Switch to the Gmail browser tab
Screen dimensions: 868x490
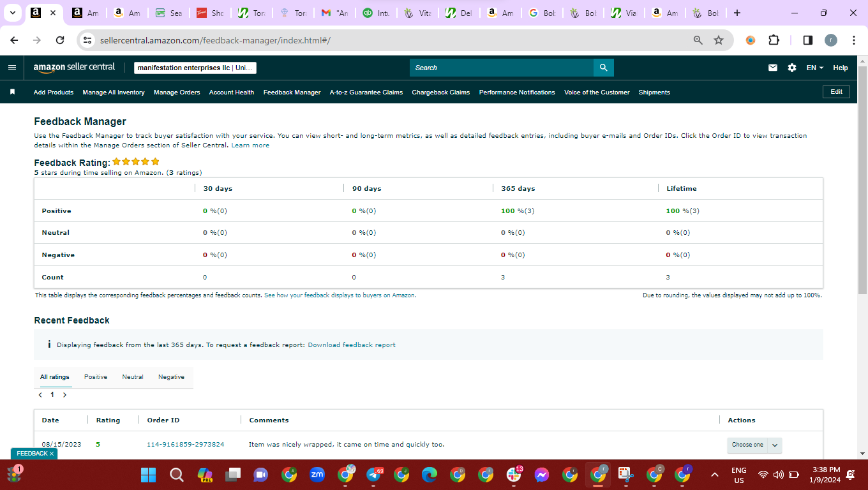(x=334, y=13)
